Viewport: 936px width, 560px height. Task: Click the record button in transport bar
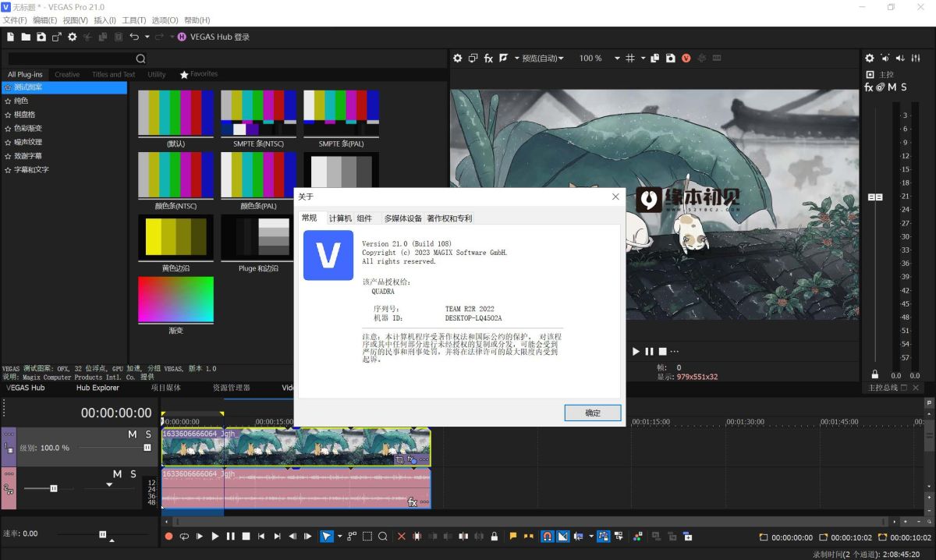[x=168, y=537]
